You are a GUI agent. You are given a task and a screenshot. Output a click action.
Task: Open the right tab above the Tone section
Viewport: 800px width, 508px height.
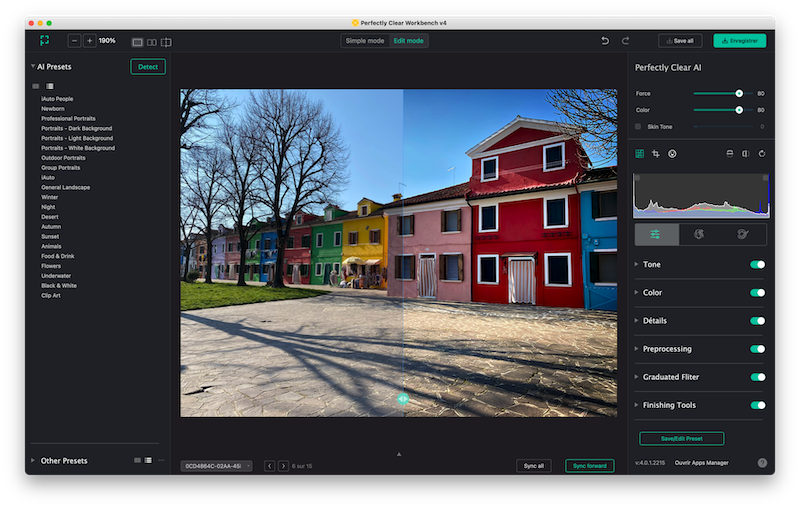tap(743, 234)
